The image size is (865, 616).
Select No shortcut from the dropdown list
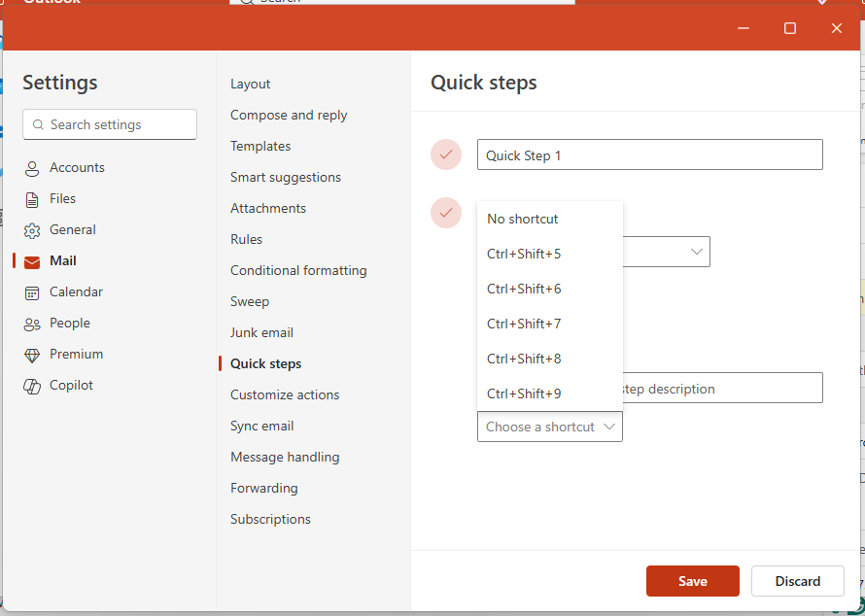(x=550, y=219)
